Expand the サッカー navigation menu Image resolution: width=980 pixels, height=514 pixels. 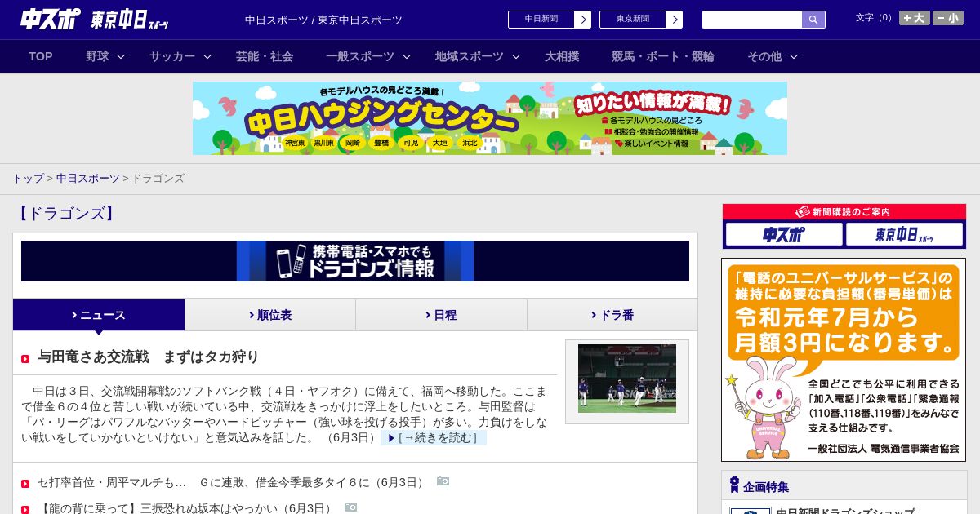pyautogui.click(x=180, y=56)
